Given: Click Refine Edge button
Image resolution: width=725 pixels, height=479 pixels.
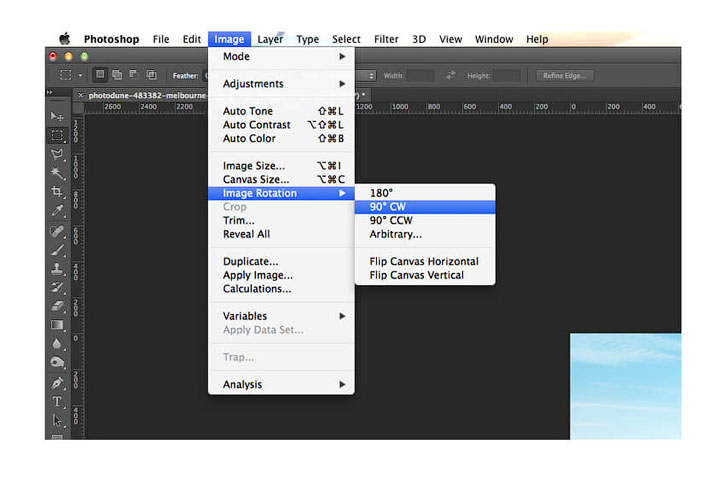Looking at the screenshot, I should [565, 75].
